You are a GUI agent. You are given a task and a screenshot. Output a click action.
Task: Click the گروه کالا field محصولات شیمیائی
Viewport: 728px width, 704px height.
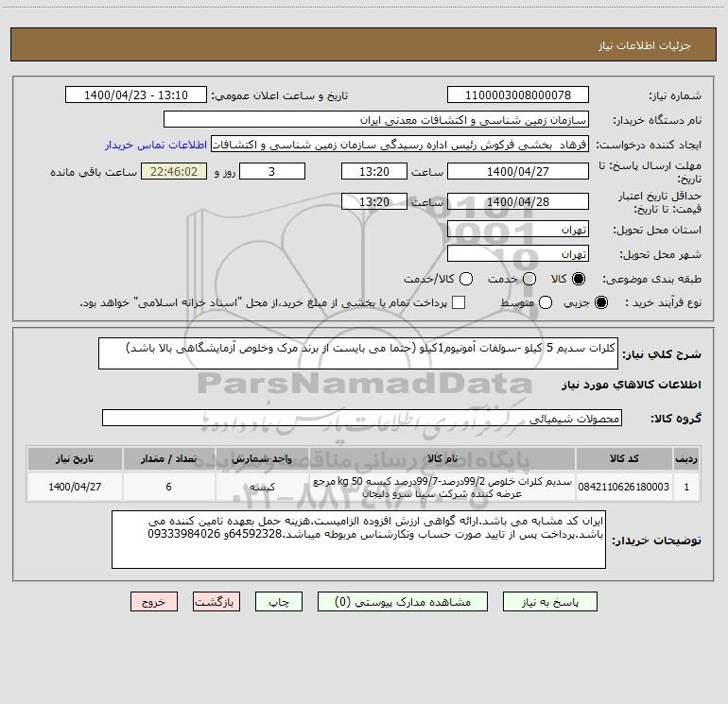[x=362, y=418]
